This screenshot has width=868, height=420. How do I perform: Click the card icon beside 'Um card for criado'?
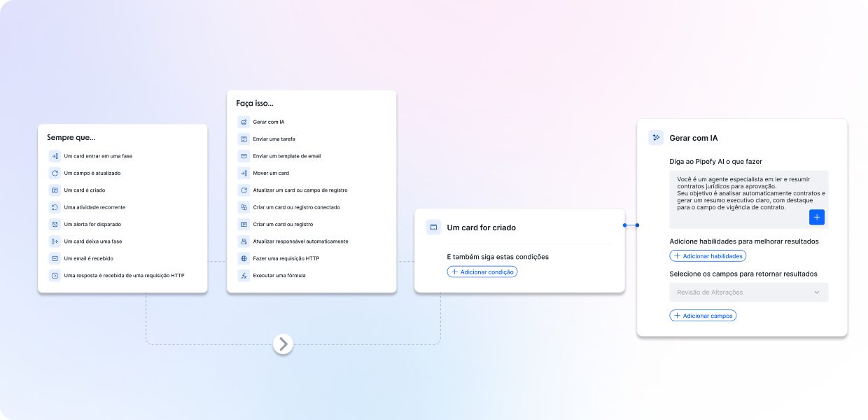pos(433,227)
